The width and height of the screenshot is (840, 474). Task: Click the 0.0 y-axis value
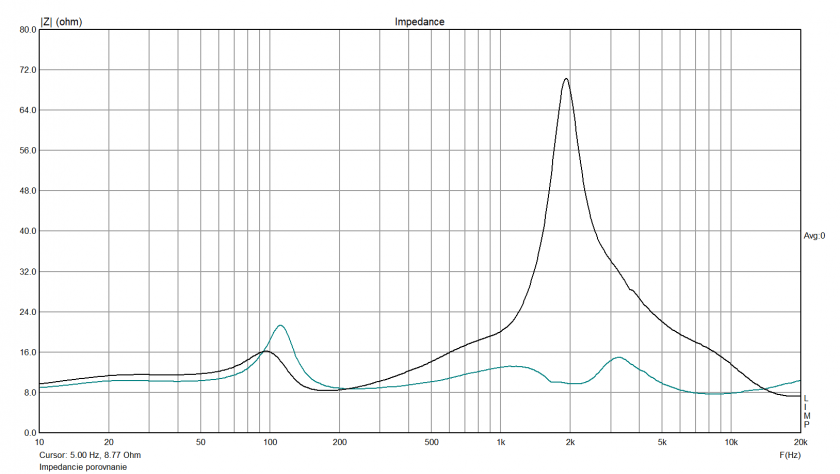(x=30, y=433)
